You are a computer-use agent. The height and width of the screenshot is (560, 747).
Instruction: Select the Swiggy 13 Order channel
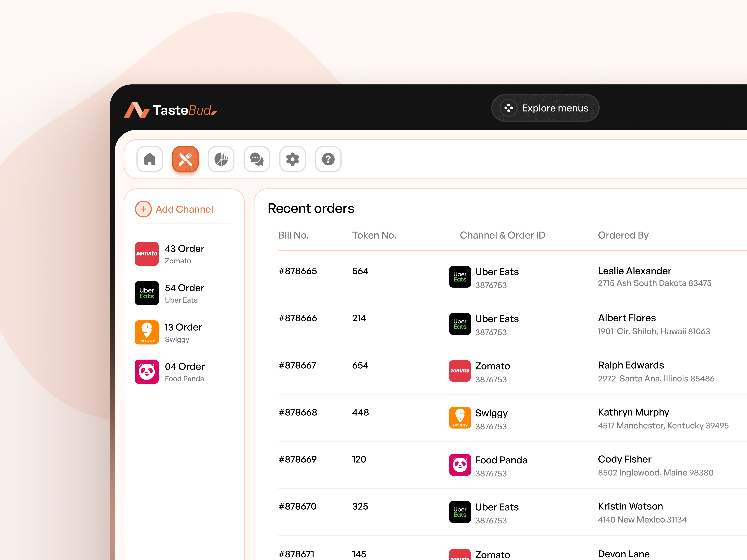point(169,332)
